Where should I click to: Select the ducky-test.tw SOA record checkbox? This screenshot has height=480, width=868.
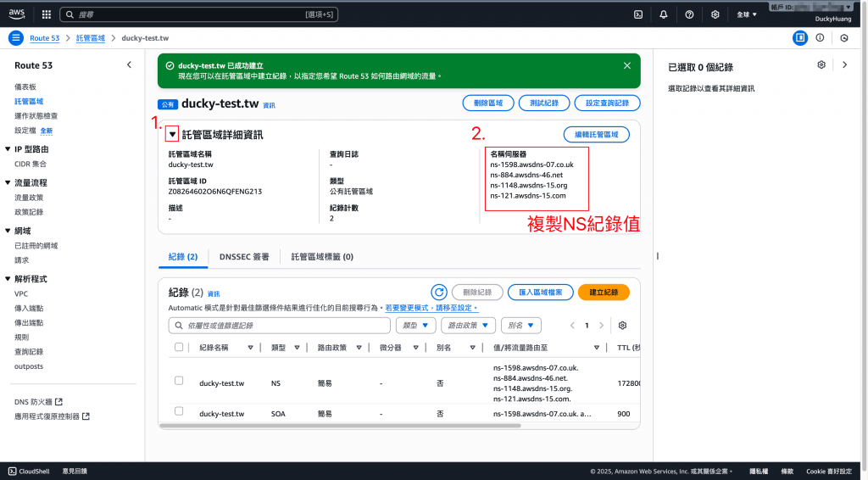179,410
